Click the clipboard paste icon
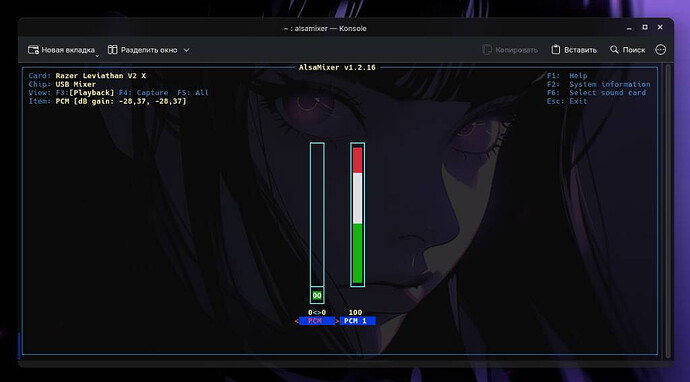Viewport: 690px width, 382px height. coord(556,49)
